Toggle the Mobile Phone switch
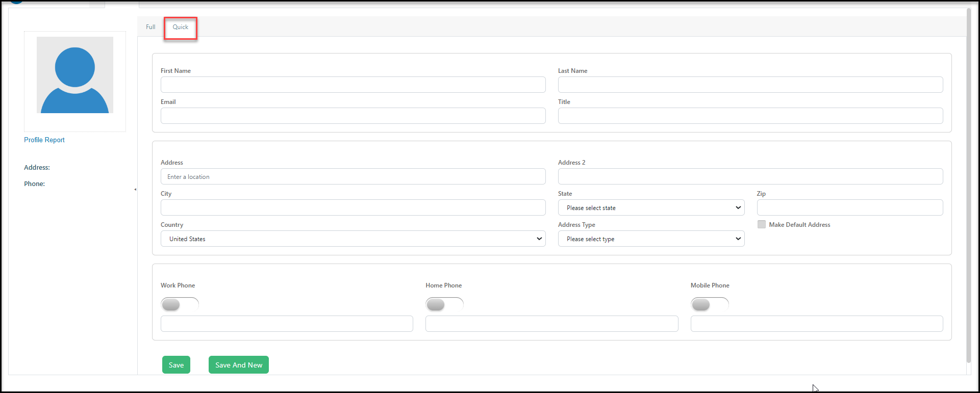Image resolution: width=980 pixels, height=393 pixels. point(710,304)
